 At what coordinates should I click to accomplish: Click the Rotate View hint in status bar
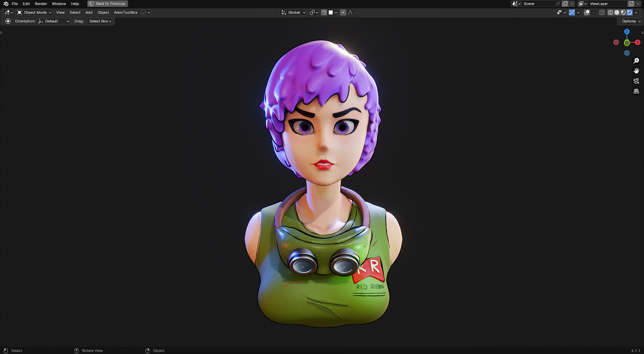click(x=89, y=351)
